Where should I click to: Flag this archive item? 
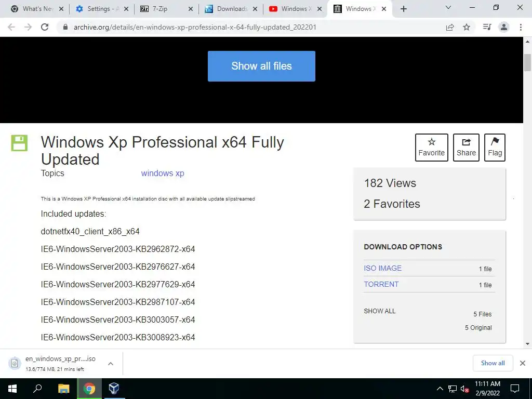(x=495, y=147)
